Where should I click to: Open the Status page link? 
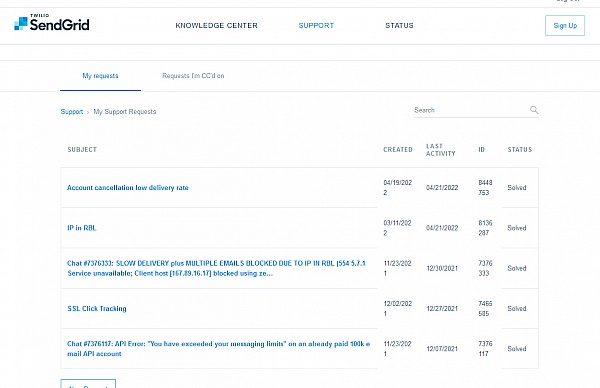tap(399, 26)
